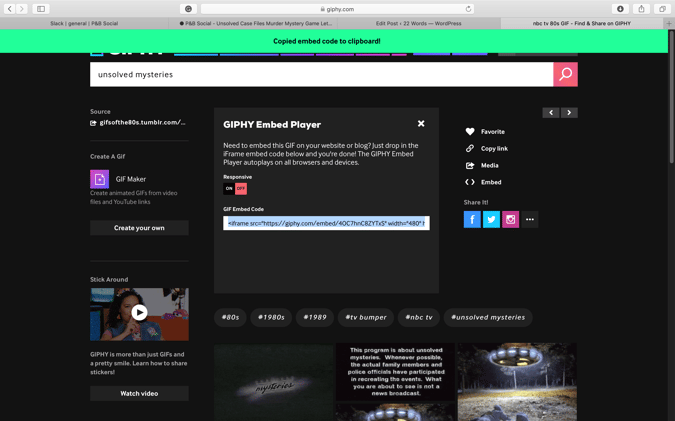Viewport: 675px width, 421px height.
Task: Click the new tab plus button
Action: tap(669, 23)
